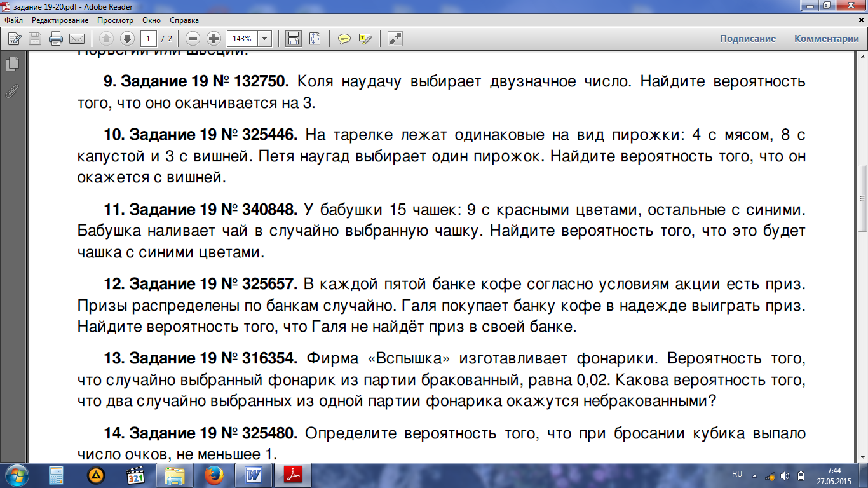Click heading '13. Задание 19 № 316354.'
868x488 pixels.
(x=201, y=358)
